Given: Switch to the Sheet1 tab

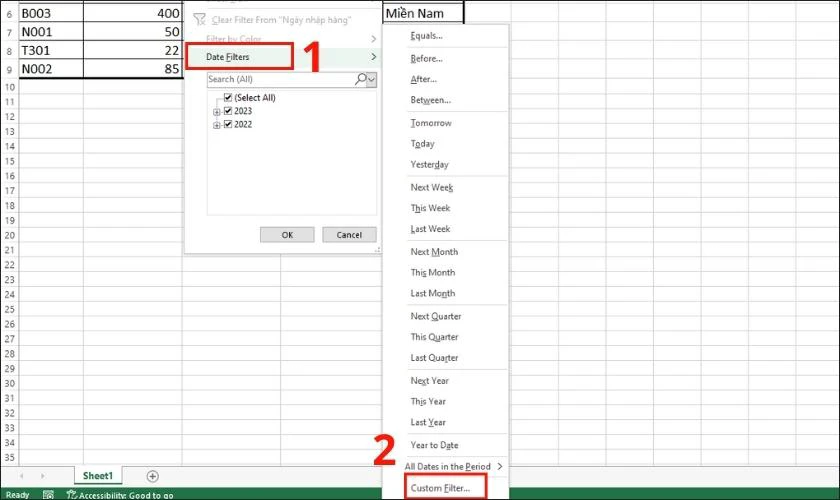Looking at the screenshot, I should coord(98,476).
